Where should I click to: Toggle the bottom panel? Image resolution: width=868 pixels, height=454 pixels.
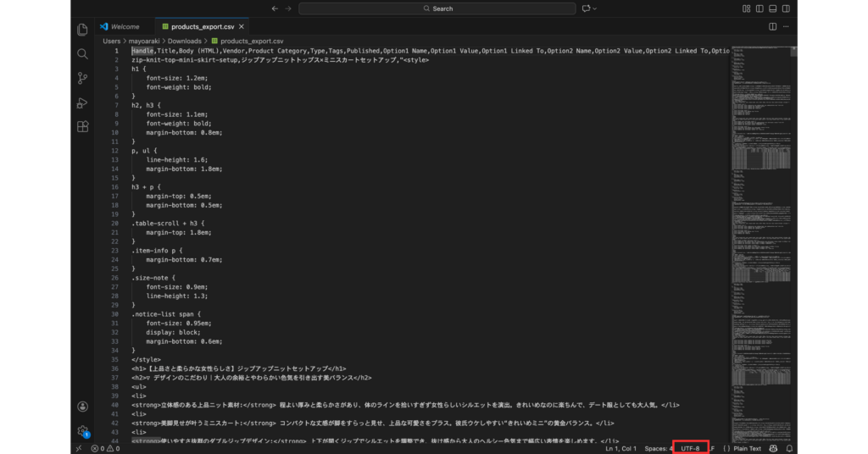[773, 8]
